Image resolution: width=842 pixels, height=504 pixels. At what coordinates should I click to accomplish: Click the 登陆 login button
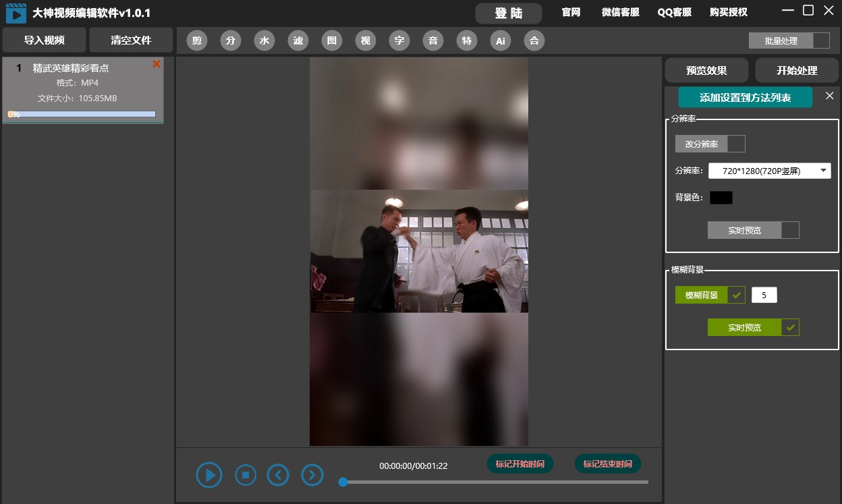(x=509, y=13)
